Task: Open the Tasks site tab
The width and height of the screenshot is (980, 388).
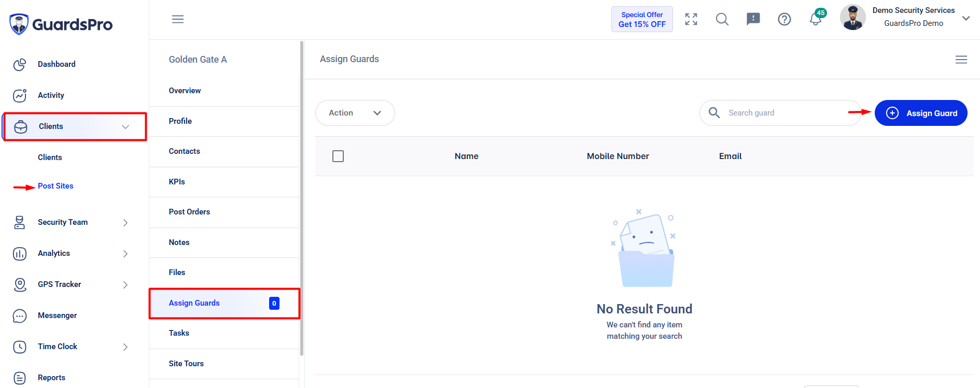Action: (x=224, y=333)
